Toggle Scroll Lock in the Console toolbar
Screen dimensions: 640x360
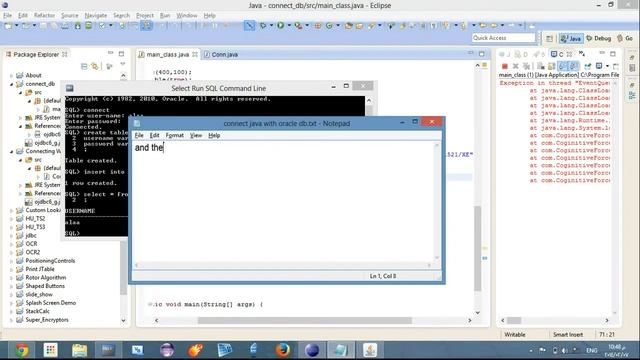(x=551, y=66)
